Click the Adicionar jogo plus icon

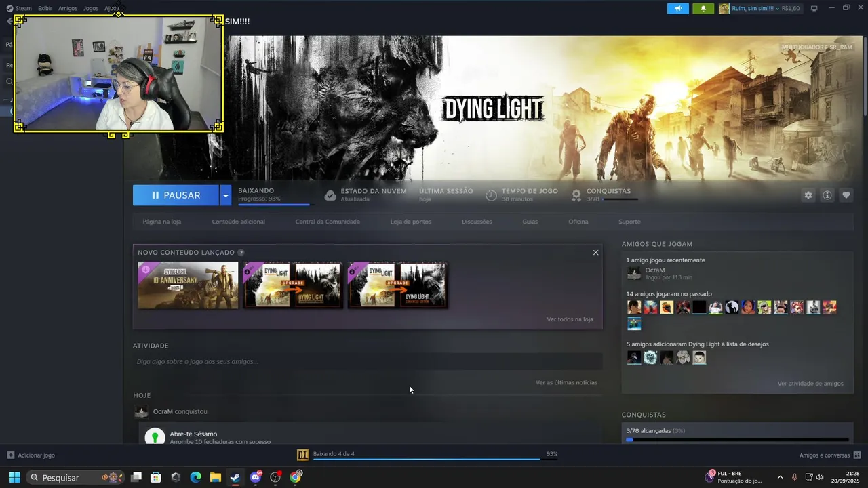click(x=10, y=455)
